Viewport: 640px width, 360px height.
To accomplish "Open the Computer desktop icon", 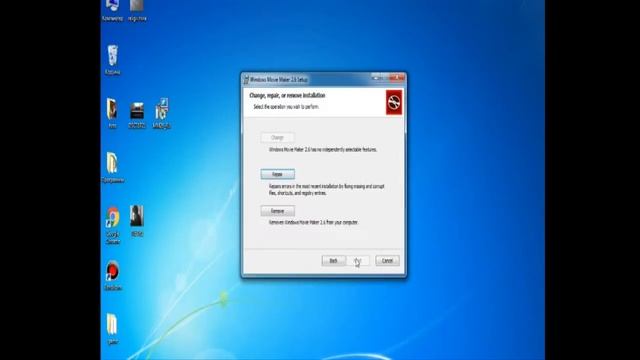I will 112,10.
